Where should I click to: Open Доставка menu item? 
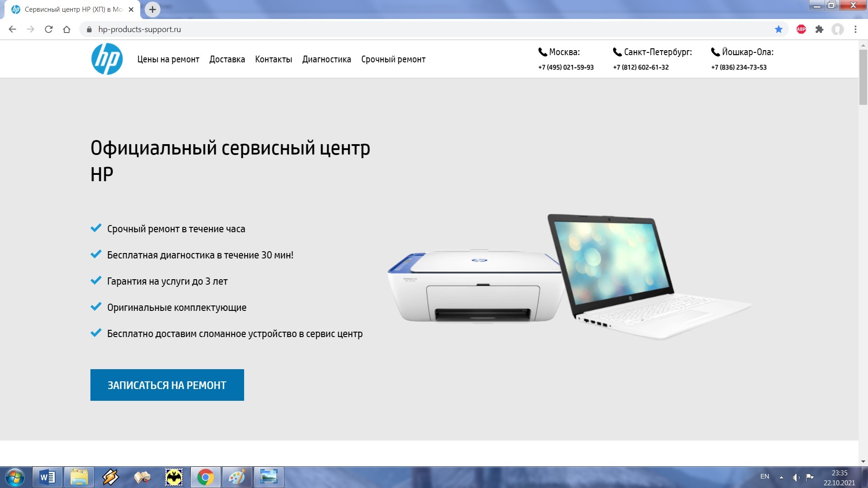pos(227,59)
